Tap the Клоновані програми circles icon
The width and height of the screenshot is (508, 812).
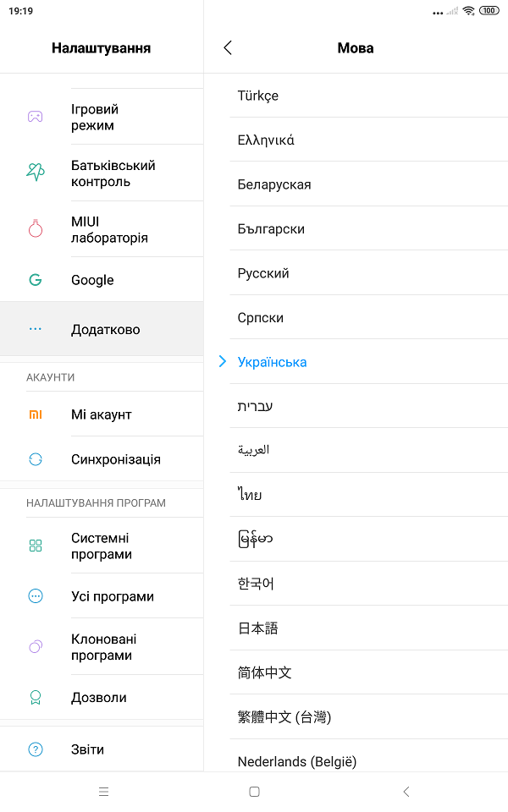pyautogui.click(x=36, y=646)
